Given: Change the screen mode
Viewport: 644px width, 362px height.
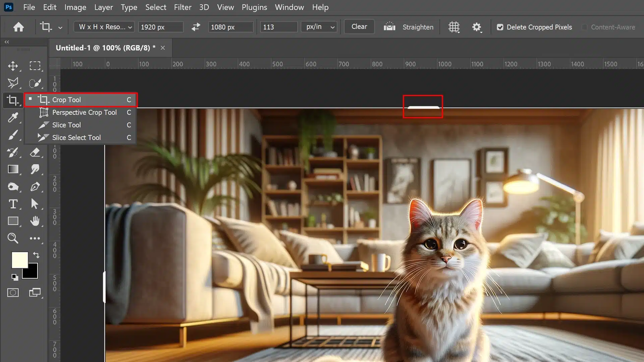Looking at the screenshot, I should tap(35, 293).
